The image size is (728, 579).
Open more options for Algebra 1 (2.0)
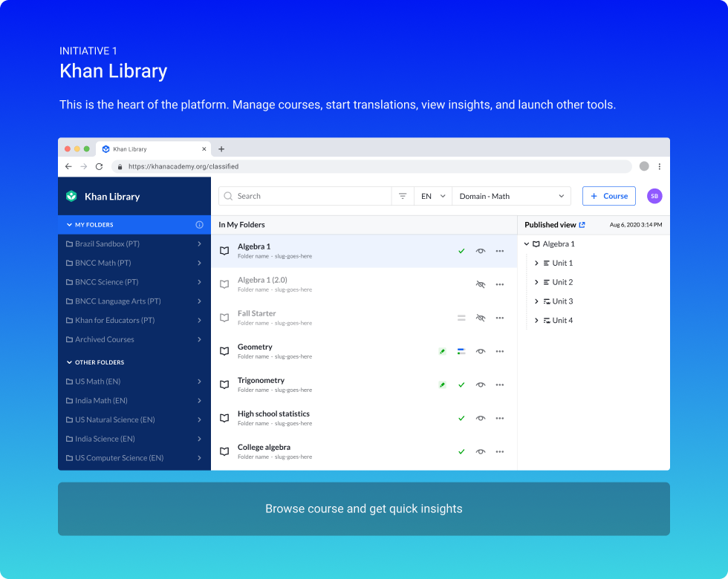tap(499, 284)
